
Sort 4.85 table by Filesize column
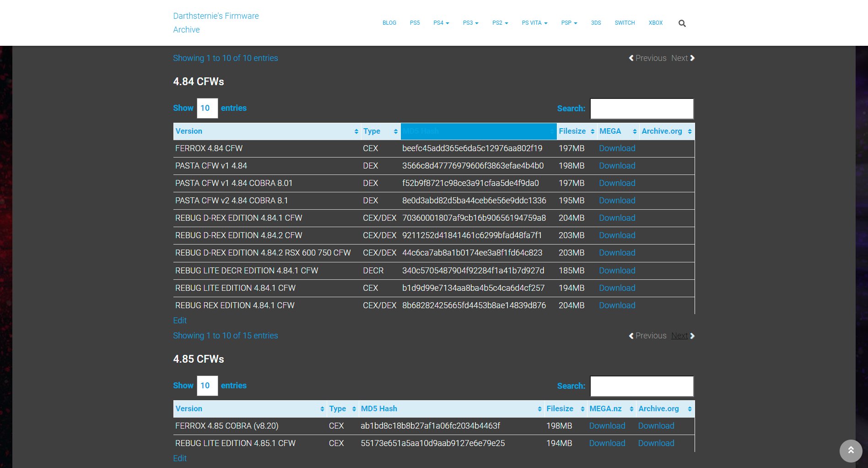click(x=566, y=409)
